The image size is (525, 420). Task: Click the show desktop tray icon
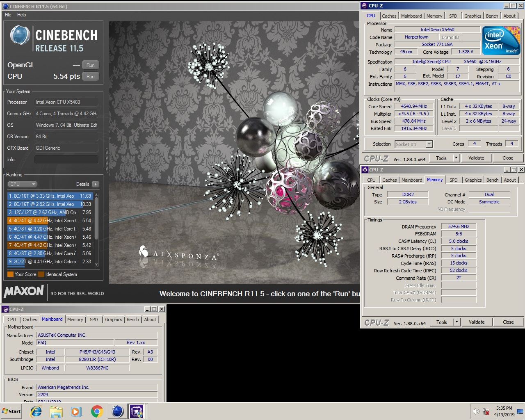pyautogui.click(x=520, y=411)
